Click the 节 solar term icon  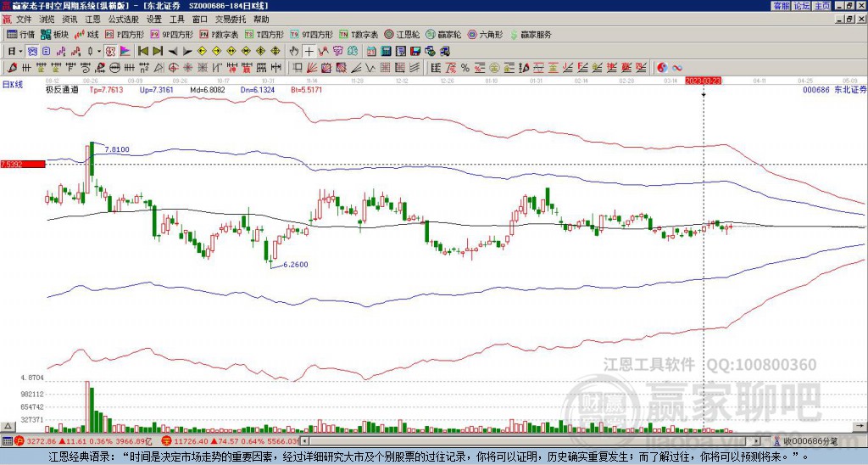pos(337,52)
